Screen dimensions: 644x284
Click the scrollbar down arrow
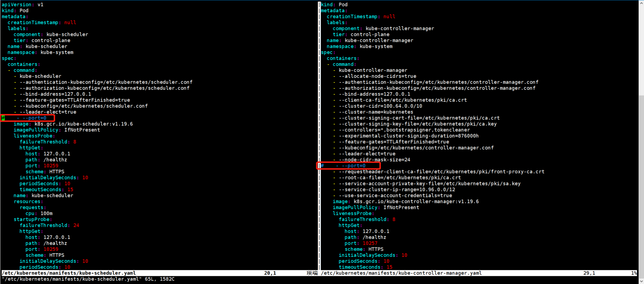[x=641, y=281]
